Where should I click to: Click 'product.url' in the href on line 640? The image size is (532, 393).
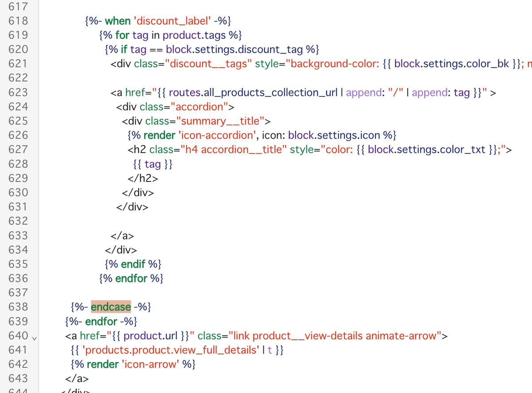pyautogui.click(x=150, y=336)
